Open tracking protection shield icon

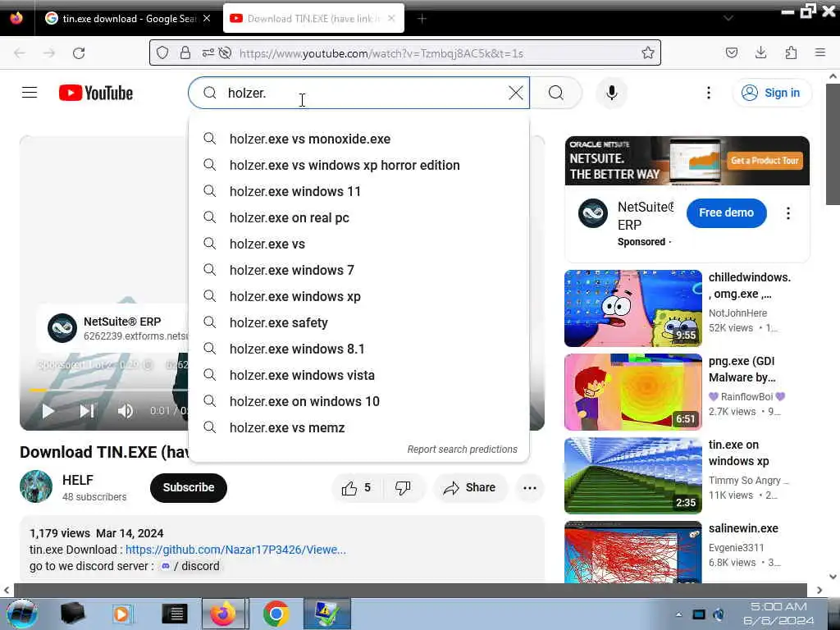[x=162, y=52]
